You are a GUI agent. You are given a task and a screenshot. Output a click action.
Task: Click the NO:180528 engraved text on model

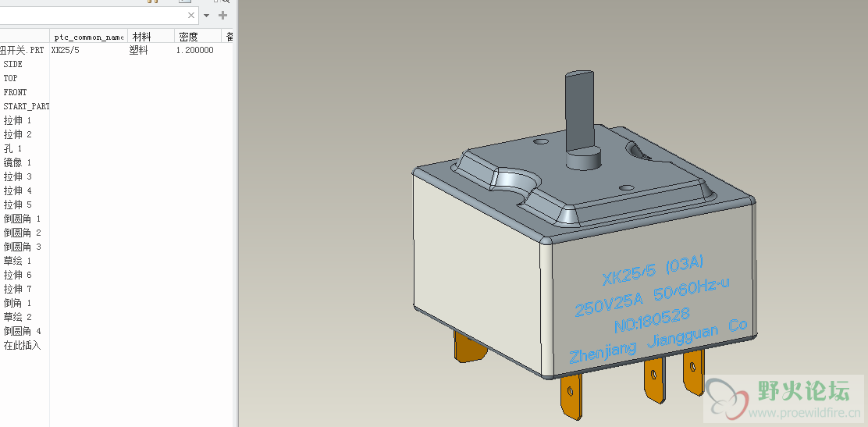[x=652, y=321]
